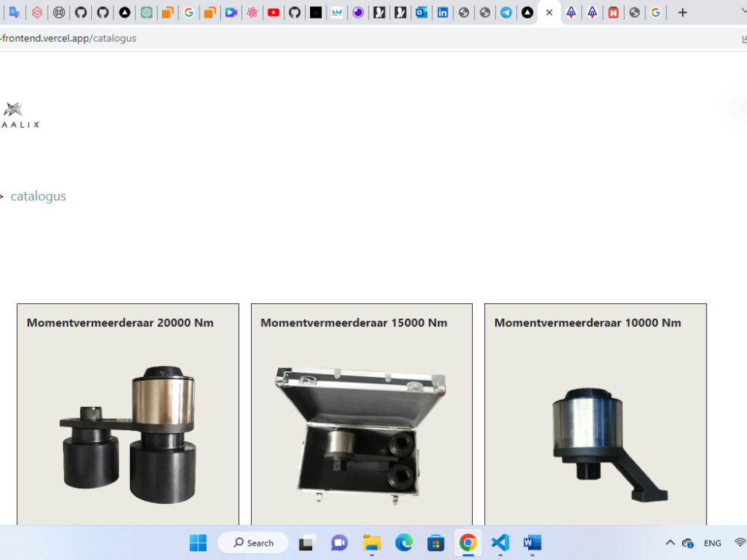Open the tab with the red H icon
The height and width of the screenshot is (560, 747).
(613, 13)
